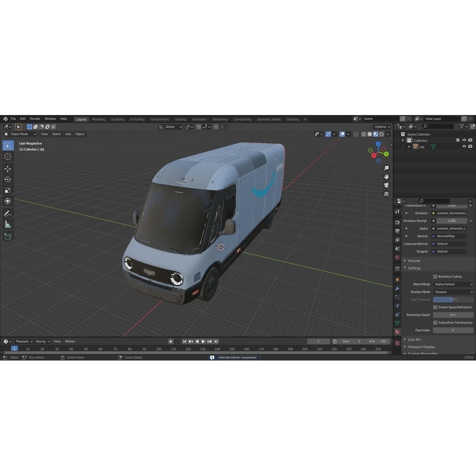Open the World properties tab
476x476 pixels.
point(398,257)
